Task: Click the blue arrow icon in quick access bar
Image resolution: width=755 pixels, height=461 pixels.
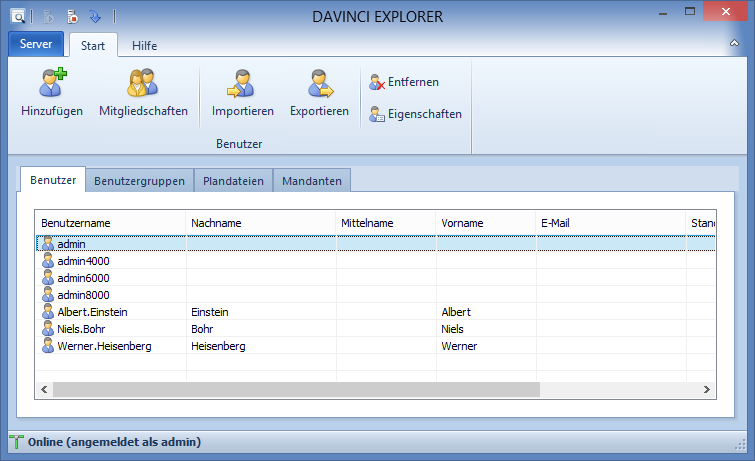Action: [95, 16]
